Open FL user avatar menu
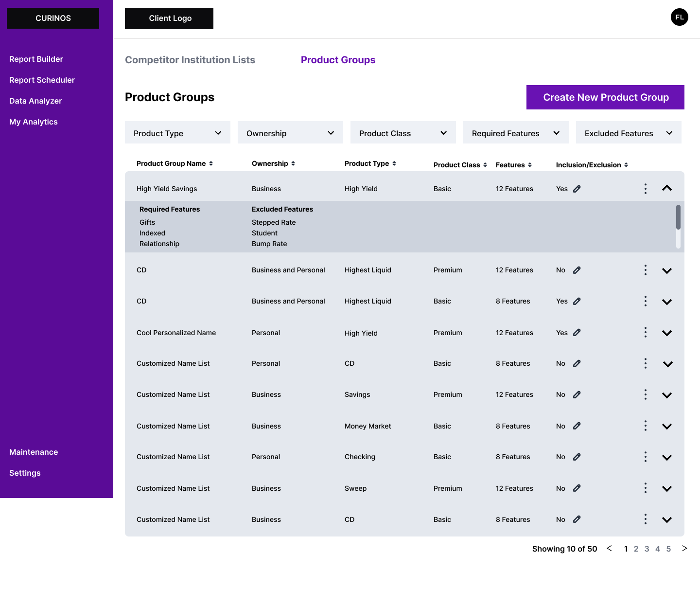 [680, 17]
